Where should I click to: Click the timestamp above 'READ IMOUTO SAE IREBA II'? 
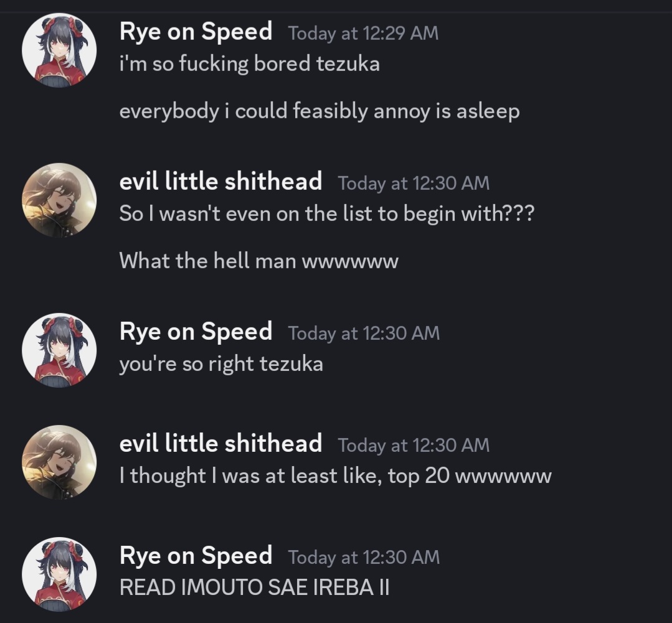[x=364, y=558]
